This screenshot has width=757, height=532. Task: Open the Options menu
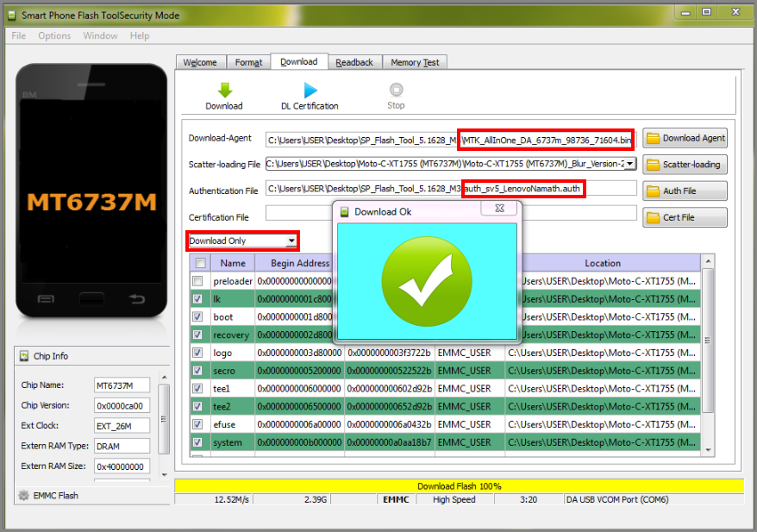pos(54,35)
